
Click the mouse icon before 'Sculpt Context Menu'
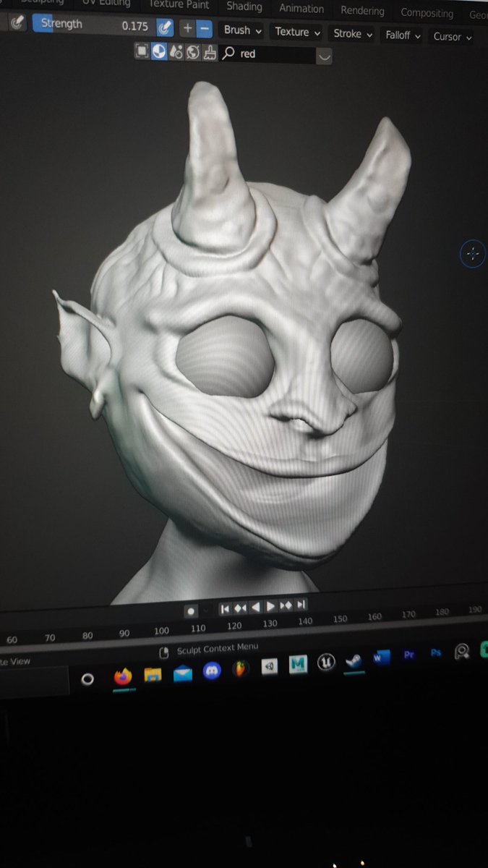[x=163, y=652]
